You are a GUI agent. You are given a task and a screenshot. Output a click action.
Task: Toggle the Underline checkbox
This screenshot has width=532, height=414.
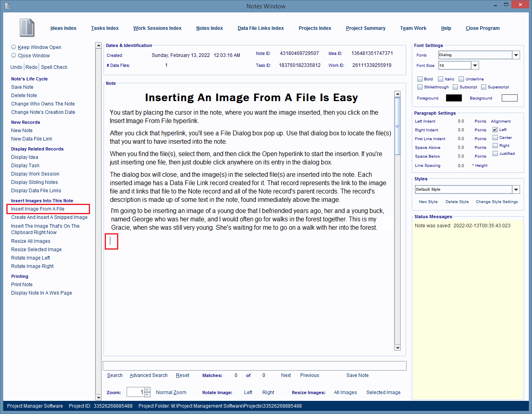click(x=461, y=79)
